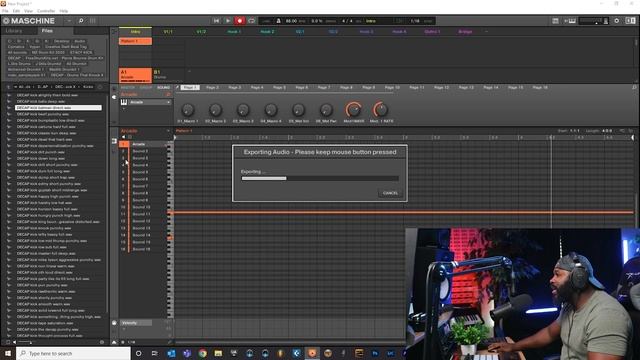Click the Mod 1 RATE knob
The width and height of the screenshot is (640, 360).
[381, 110]
